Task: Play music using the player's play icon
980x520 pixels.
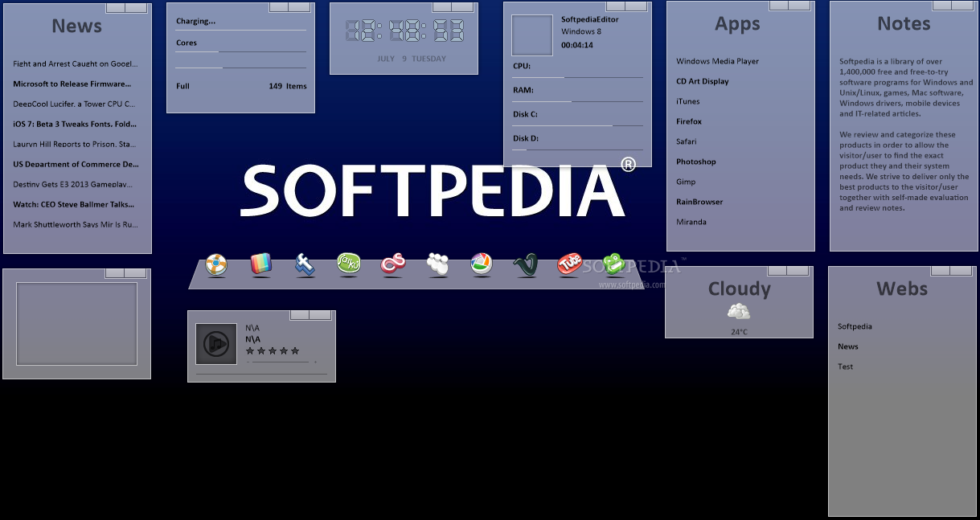Action: point(216,344)
